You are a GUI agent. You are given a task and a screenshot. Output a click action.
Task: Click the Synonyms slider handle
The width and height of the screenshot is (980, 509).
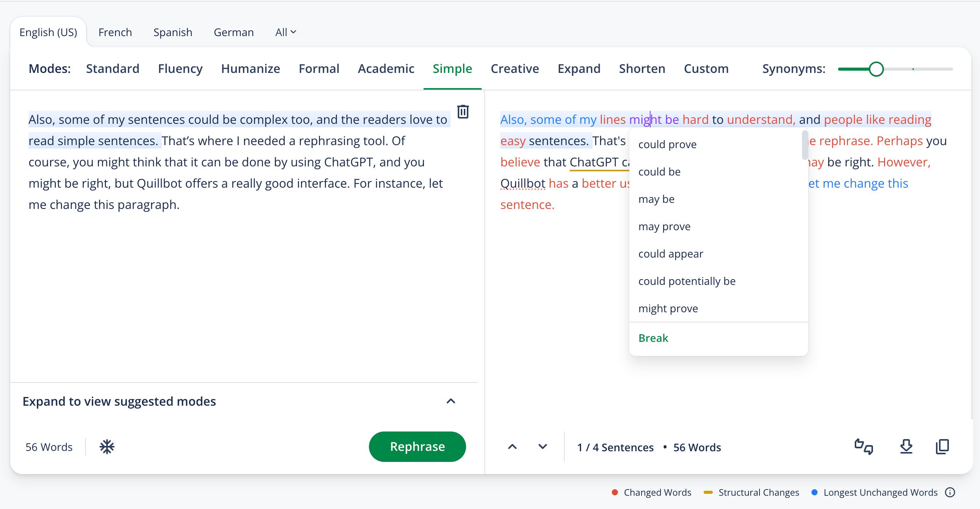[876, 69]
